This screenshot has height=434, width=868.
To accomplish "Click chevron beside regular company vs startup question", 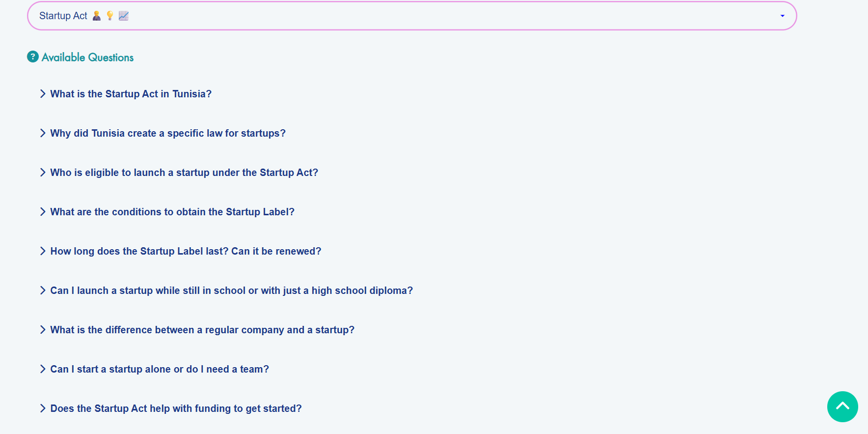I will 43,330.
